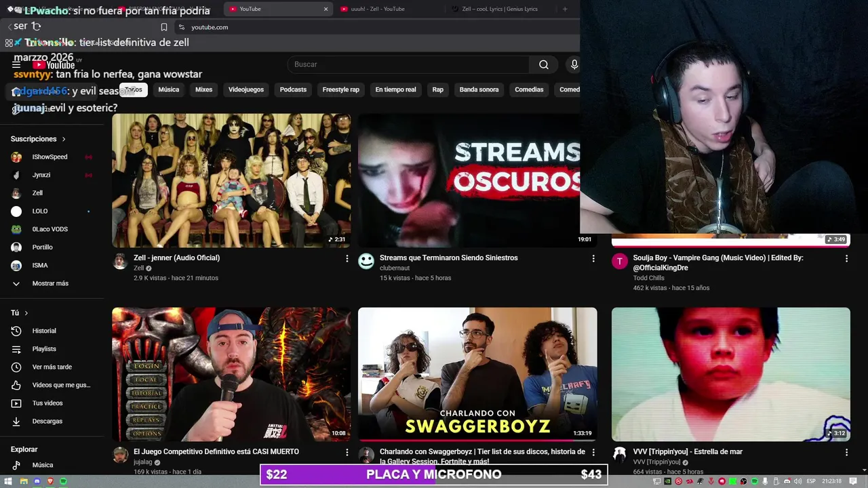Expand the Tú section chevron
The width and height of the screenshot is (868, 488).
pyautogui.click(x=26, y=313)
